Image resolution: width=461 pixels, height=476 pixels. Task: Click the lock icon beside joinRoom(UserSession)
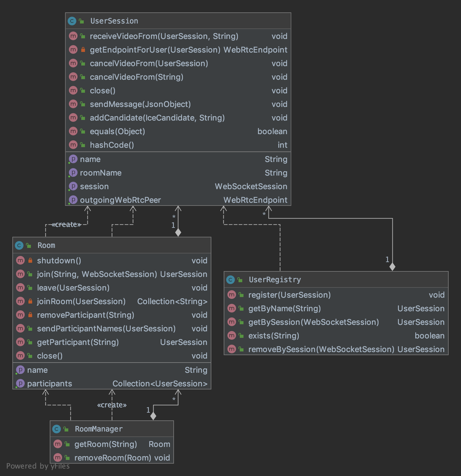[x=30, y=301]
